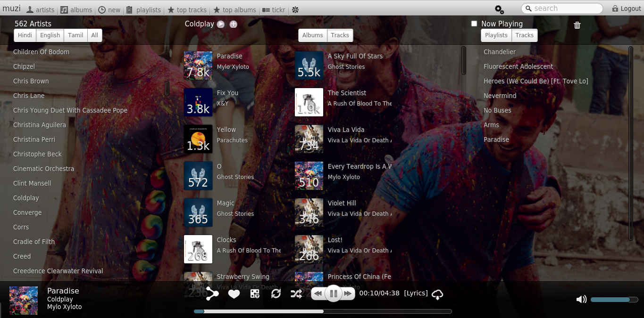This screenshot has width=644, height=318.
Task: Skip to the next track
Action: pos(348,294)
